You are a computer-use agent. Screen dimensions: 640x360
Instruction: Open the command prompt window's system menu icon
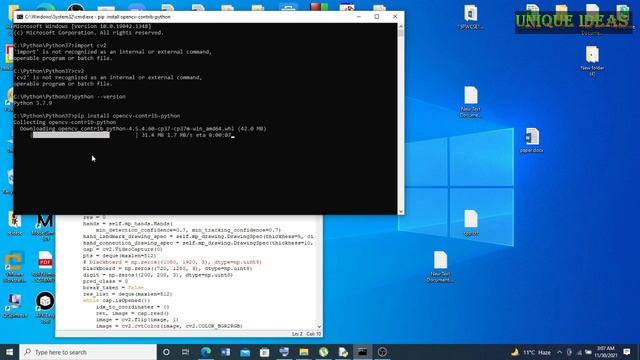click(x=20, y=17)
